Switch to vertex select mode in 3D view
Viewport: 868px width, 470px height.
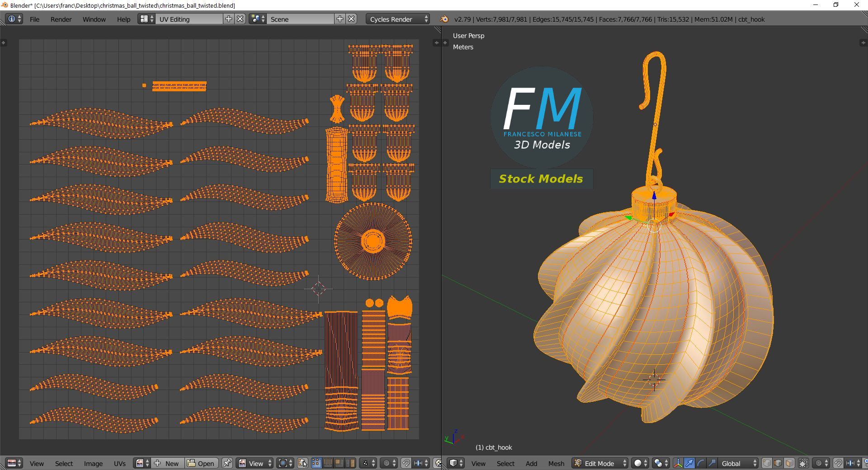click(x=767, y=463)
